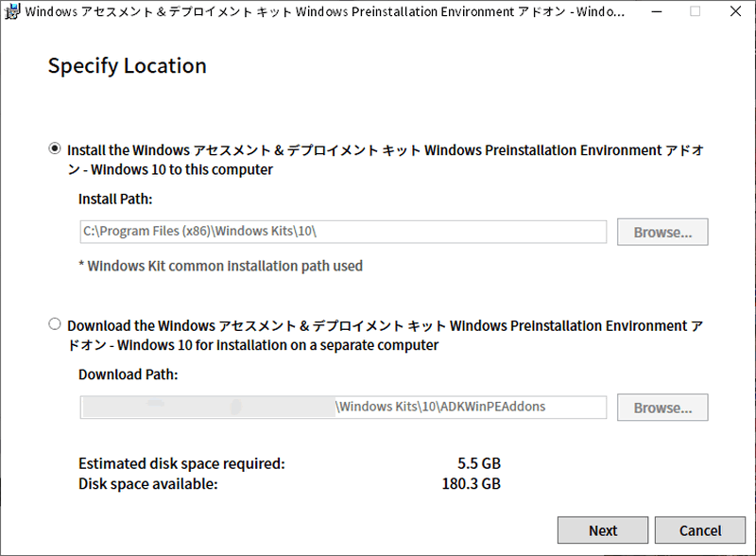
Task: Click the Windows Kit common installation path note
Action: [220, 266]
